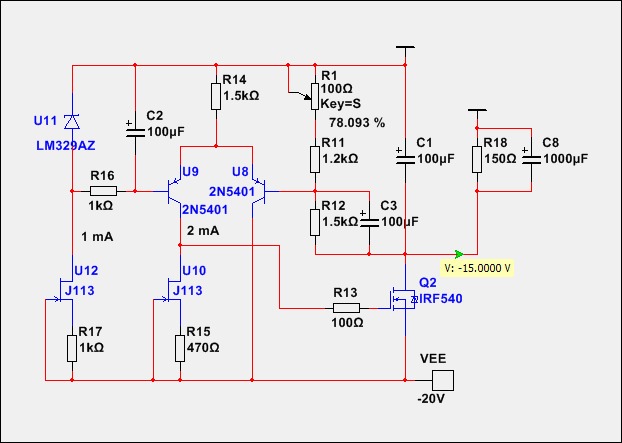
Task: Click the U11 reference designator label
Action: (45, 121)
